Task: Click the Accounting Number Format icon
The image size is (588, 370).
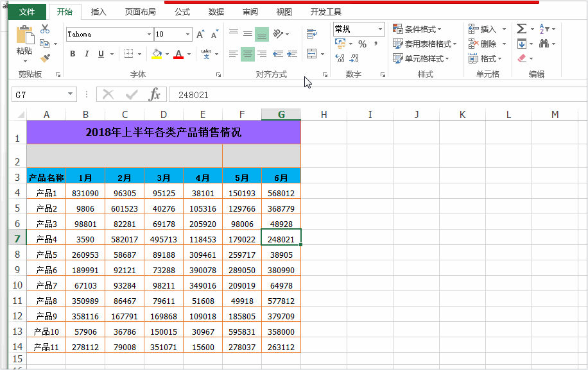Action: pos(340,44)
